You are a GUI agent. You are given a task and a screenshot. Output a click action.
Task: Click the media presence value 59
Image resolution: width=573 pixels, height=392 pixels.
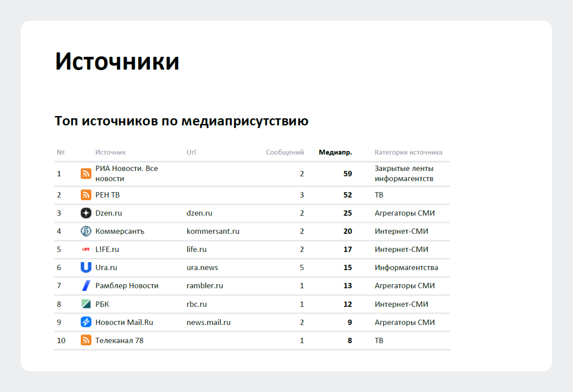347,174
